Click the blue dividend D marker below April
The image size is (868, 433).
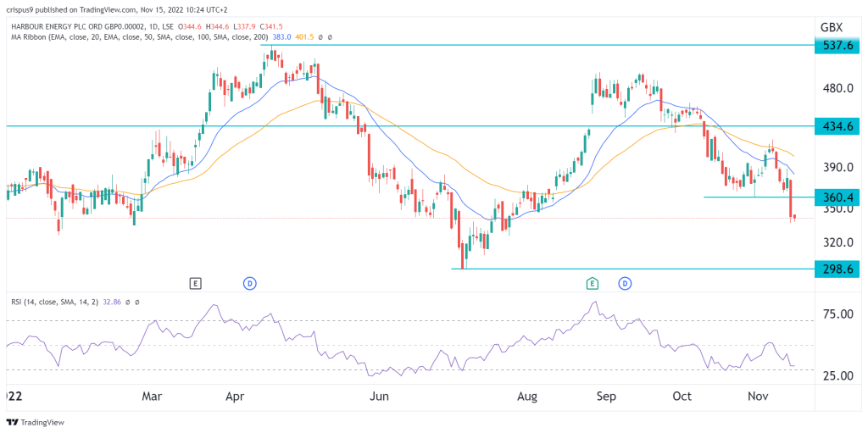tap(250, 284)
